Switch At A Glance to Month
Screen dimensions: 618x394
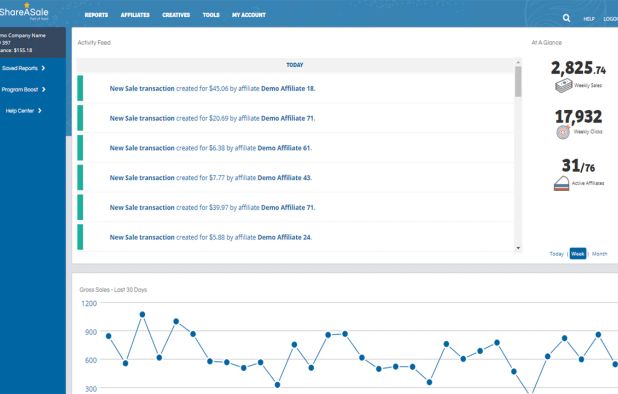coord(599,254)
